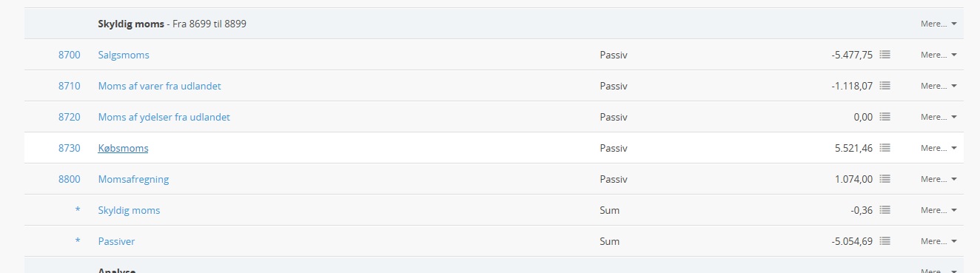Open entries list icon for Momsafregning row
Viewport: 980px width, 273px height.
pyautogui.click(x=885, y=179)
